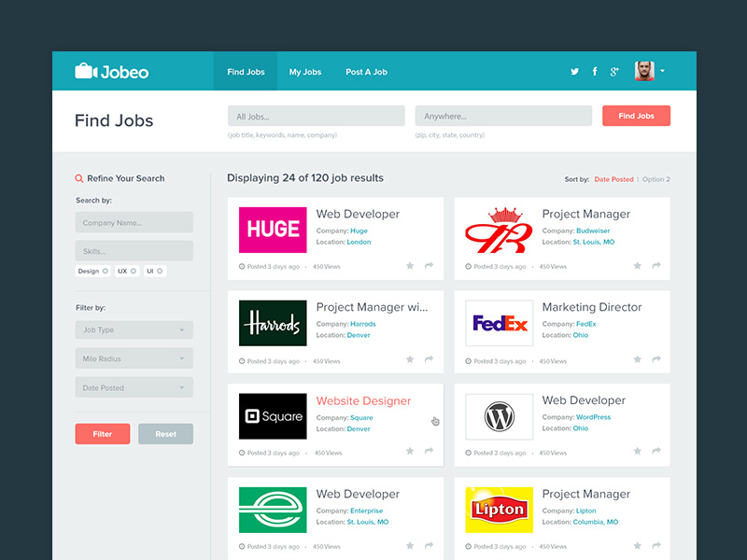Star the Square Website Designer job
This screenshot has width=747, height=560.
pos(410,451)
